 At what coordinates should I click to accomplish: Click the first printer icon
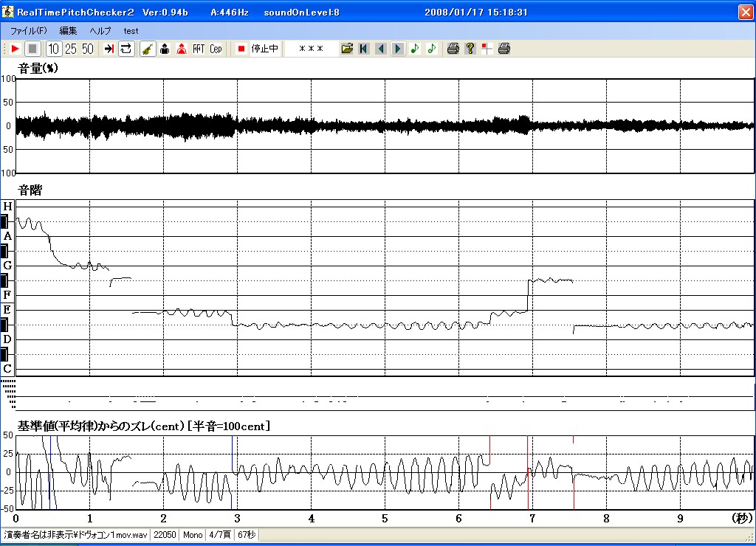pyautogui.click(x=453, y=49)
